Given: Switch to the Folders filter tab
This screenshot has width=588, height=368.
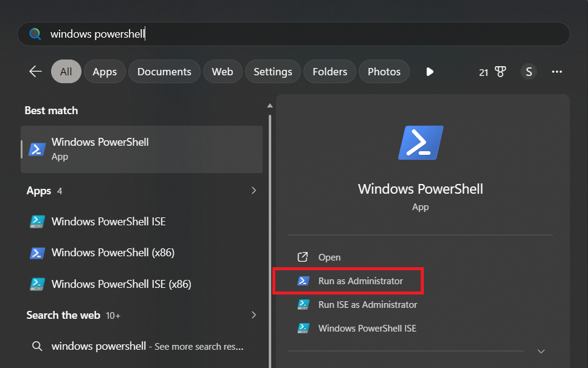Looking at the screenshot, I should tap(330, 72).
